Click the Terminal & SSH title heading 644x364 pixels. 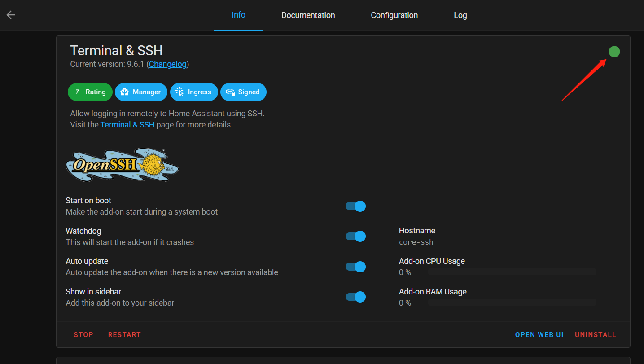[x=116, y=50]
